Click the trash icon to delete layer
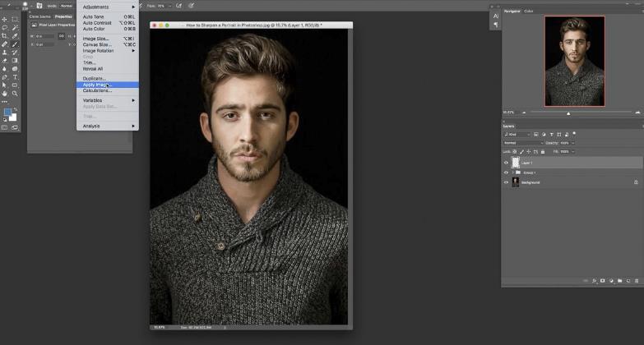 coord(636,280)
